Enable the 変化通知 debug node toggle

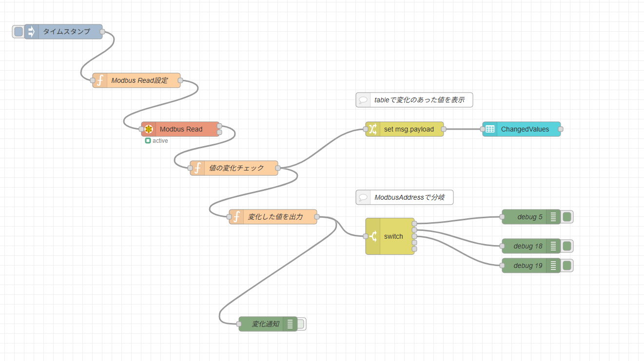coord(300,324)
